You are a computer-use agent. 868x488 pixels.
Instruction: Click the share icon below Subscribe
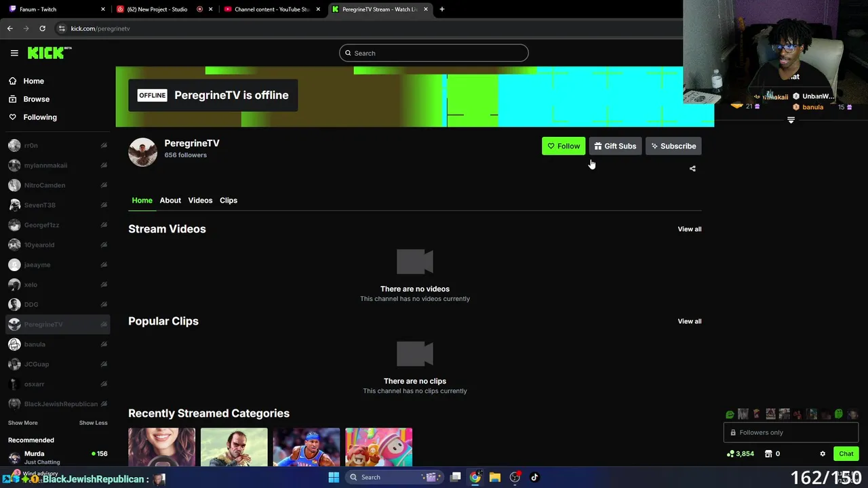692,169
